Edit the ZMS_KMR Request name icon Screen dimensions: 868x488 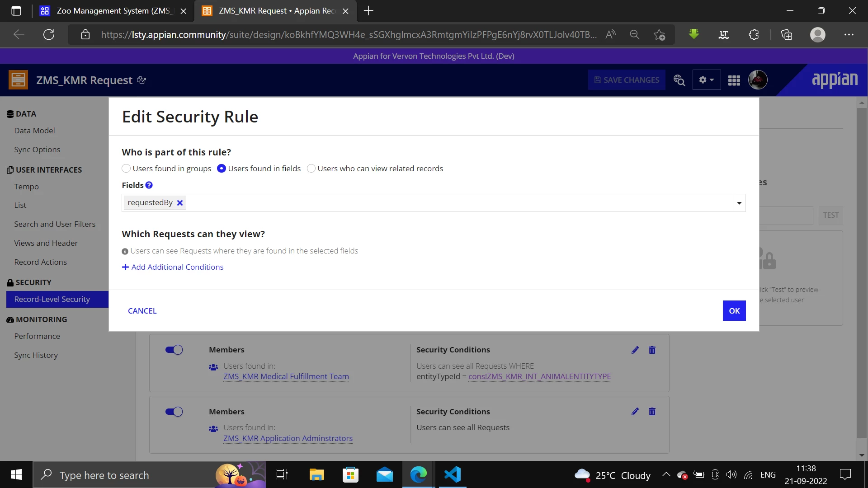coord(142,80)
